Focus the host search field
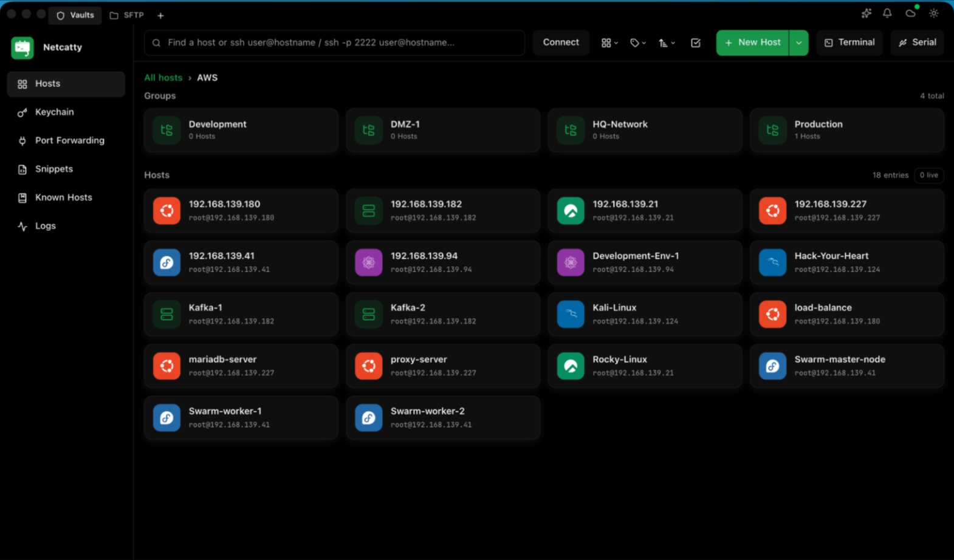The height and width of the screenshot is (560, 954). click(334, 43)
